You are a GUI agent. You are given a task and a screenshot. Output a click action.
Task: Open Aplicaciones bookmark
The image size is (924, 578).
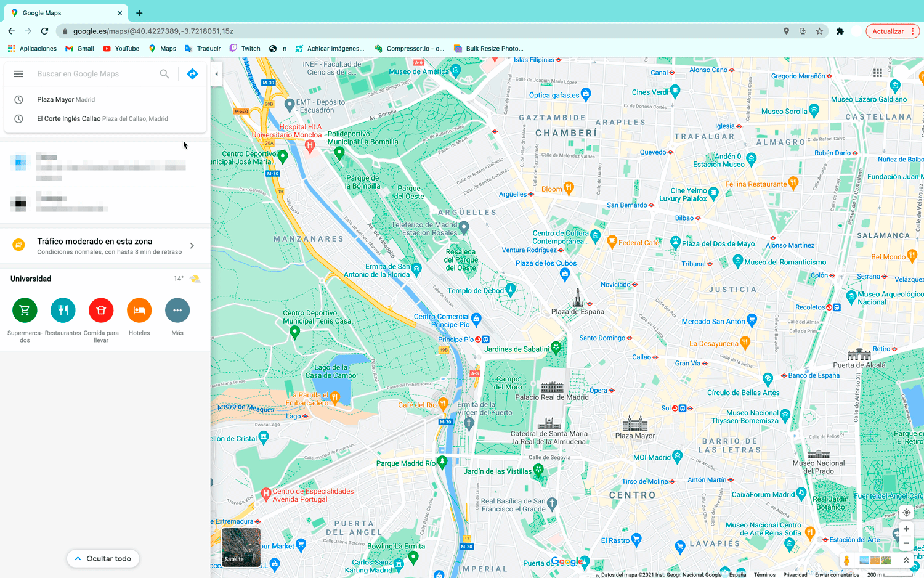click(32, 49)
